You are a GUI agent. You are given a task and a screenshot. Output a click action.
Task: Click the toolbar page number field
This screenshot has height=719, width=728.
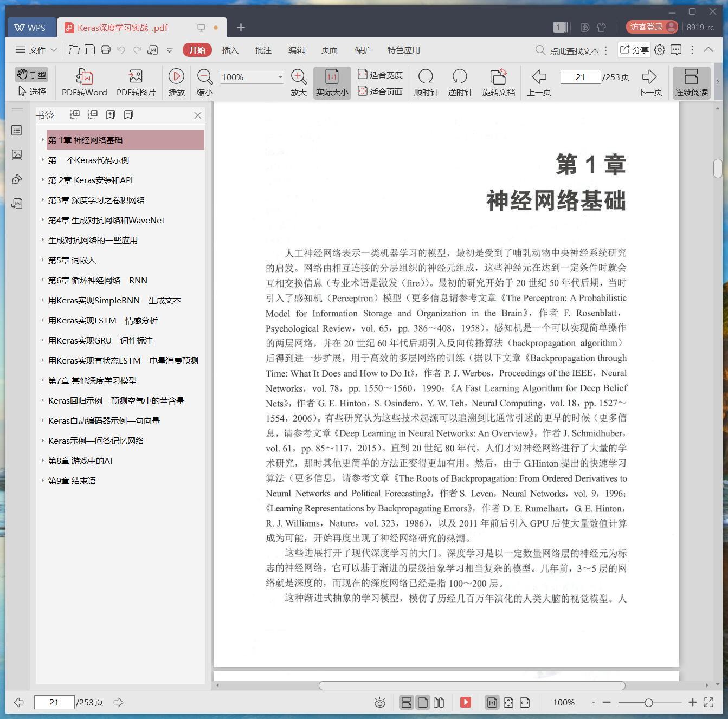coord(581,77)
